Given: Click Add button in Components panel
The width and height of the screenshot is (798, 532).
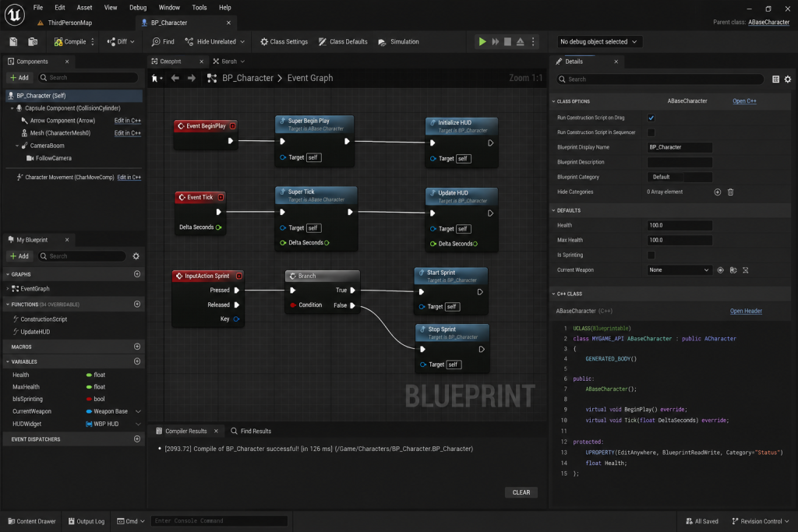Looking at the screenshot, I should 19,77.
